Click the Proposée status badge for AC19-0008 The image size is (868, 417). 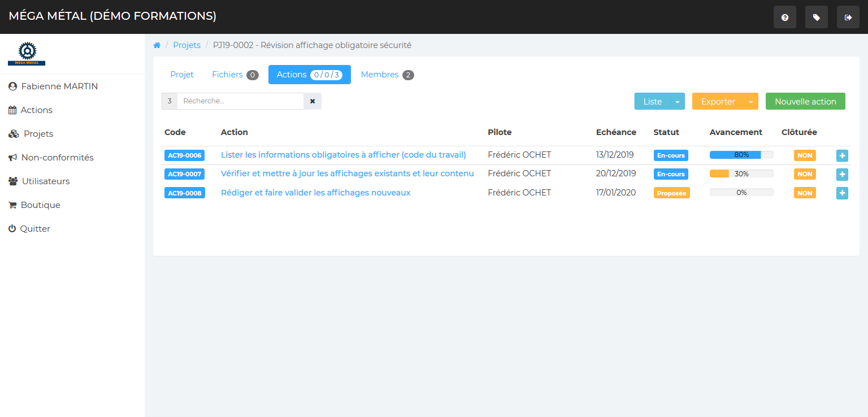pyautogui.click(x=671, y=193)
